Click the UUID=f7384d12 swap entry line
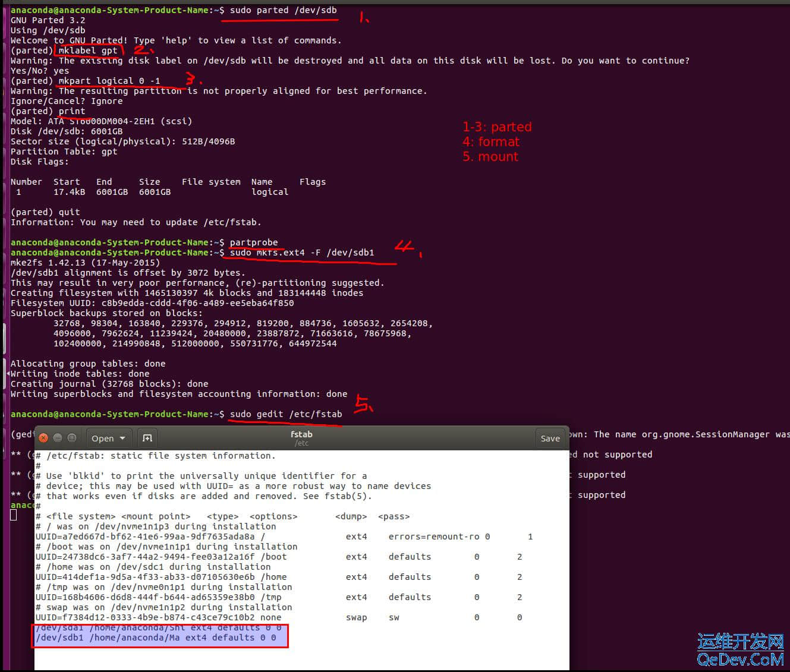Screen dimensions: 790x672 click(279, 617)
